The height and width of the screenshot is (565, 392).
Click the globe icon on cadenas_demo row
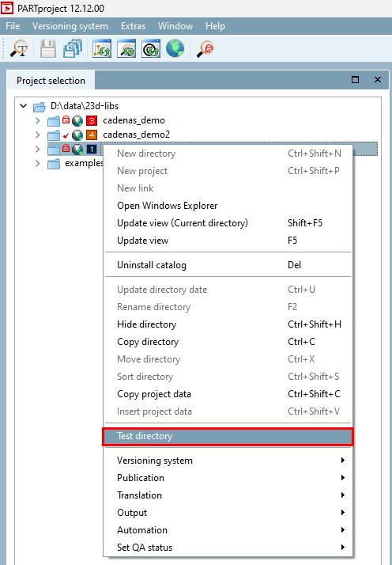pos(77,121)
